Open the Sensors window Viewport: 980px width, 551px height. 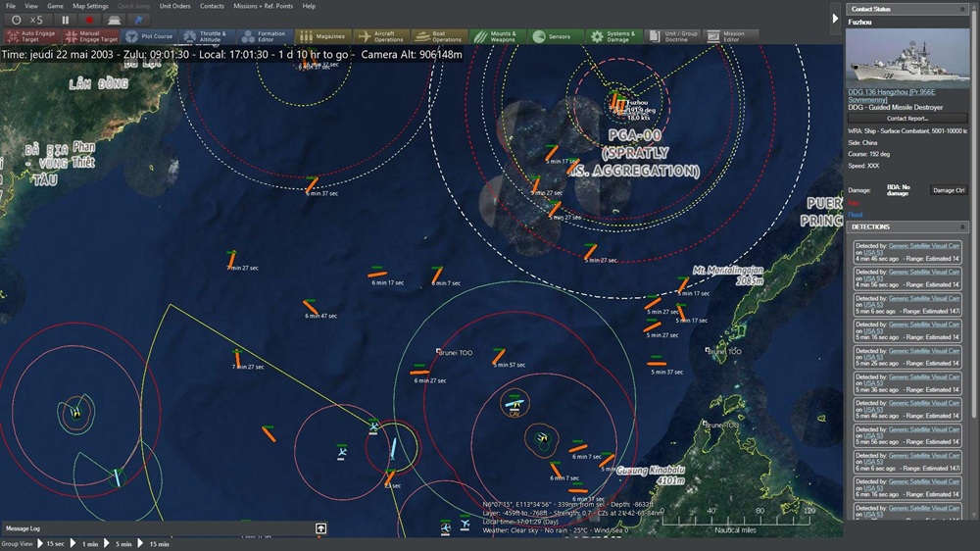point(555,36)
